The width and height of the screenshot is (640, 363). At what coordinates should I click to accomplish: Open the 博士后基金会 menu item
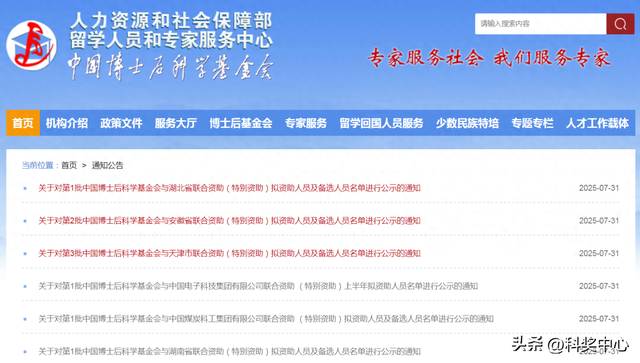tap(241, 123)
